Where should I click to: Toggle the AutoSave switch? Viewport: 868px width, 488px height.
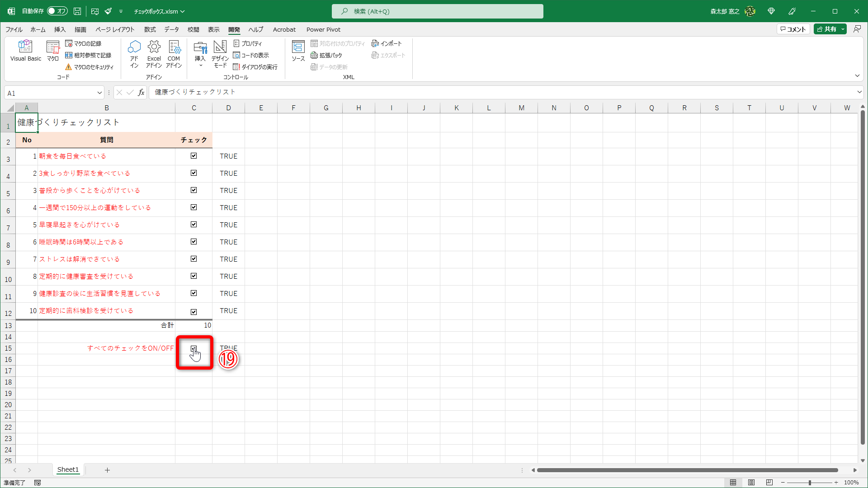tap(57, 11)
